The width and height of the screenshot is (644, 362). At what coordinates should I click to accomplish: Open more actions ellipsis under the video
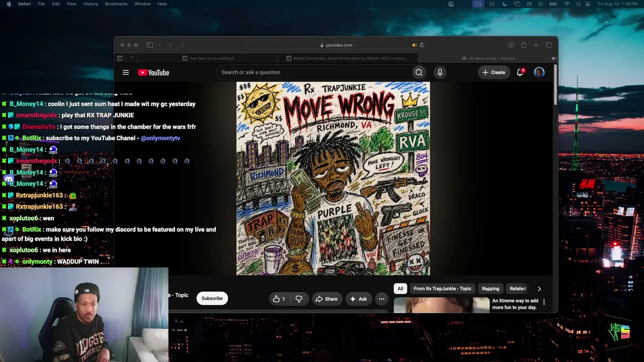click(x=381, y=299)
